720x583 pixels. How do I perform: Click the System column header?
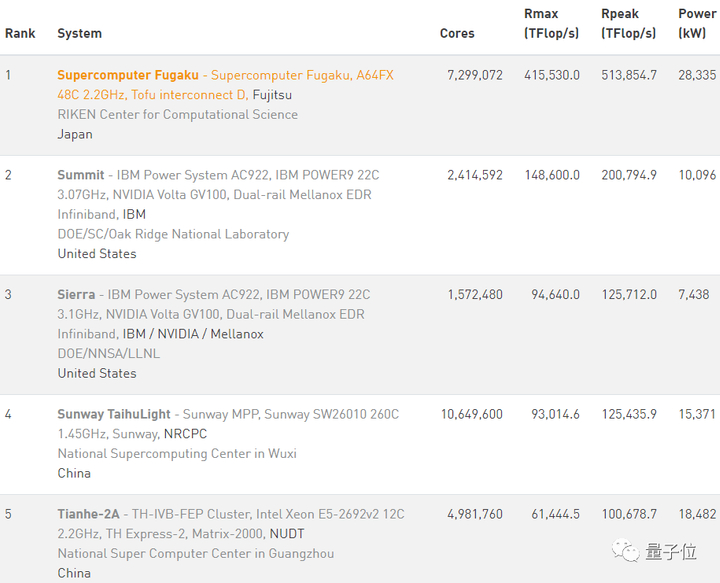79,33
